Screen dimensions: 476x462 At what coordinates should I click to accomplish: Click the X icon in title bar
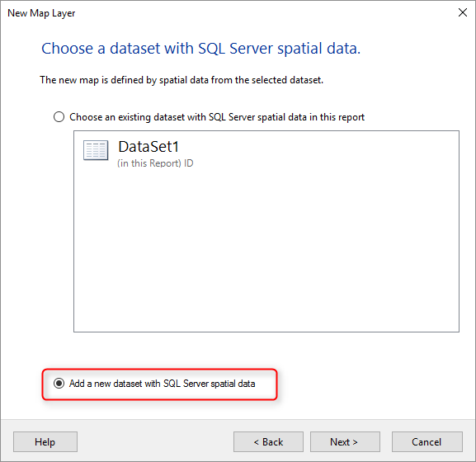point(463,12)
